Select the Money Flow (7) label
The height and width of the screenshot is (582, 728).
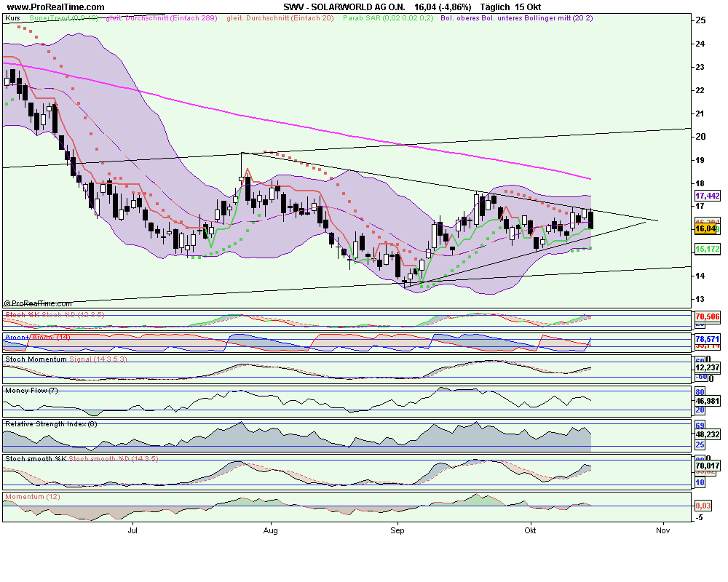tap(31, 391)
